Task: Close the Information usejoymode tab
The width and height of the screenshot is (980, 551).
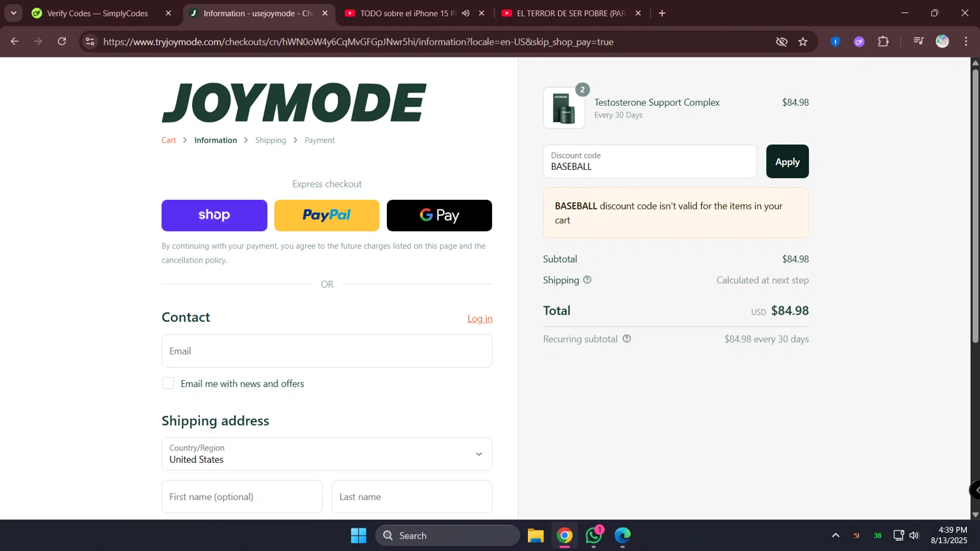Action: pos(325,13)
